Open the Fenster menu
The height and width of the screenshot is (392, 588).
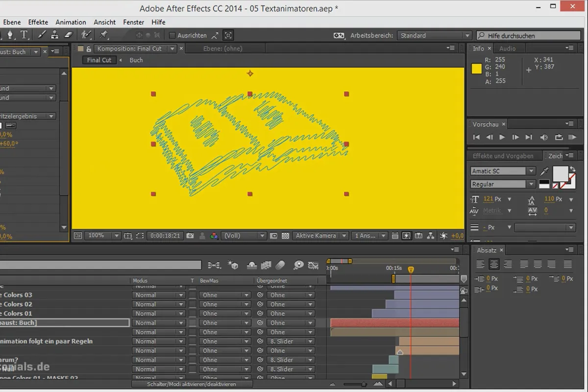134,22
